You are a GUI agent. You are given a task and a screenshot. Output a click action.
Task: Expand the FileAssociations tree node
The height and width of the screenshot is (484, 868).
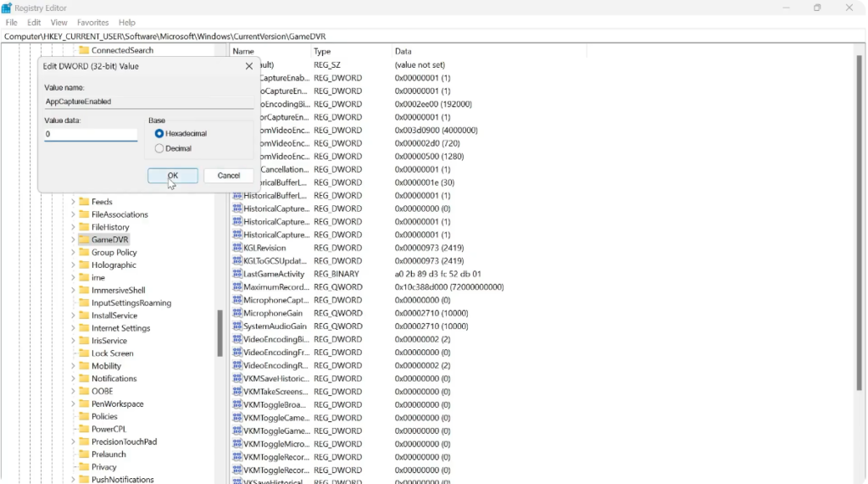point(73,214)
